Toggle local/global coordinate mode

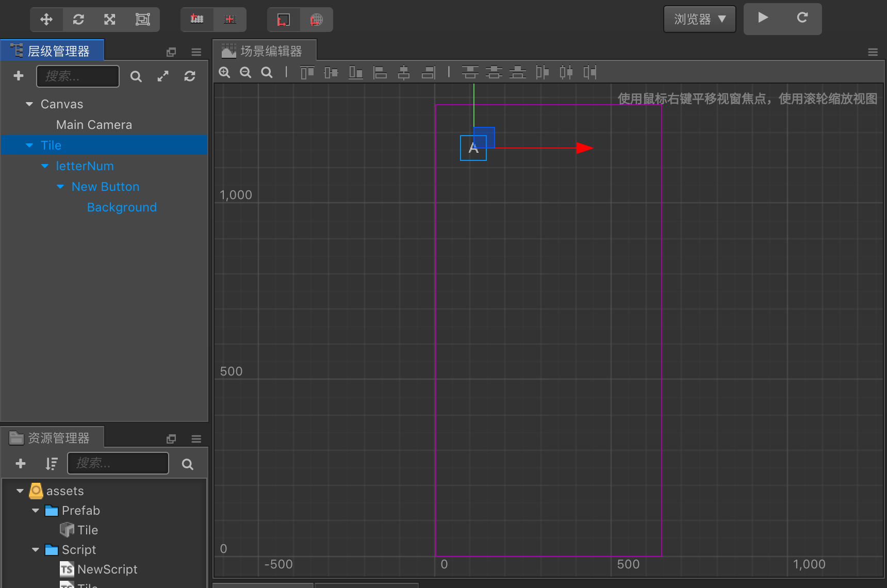coord(283,20)
